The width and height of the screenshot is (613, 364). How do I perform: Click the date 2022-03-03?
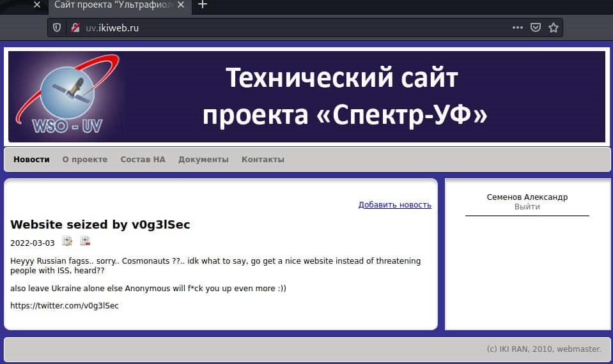[x=33, y=243]
